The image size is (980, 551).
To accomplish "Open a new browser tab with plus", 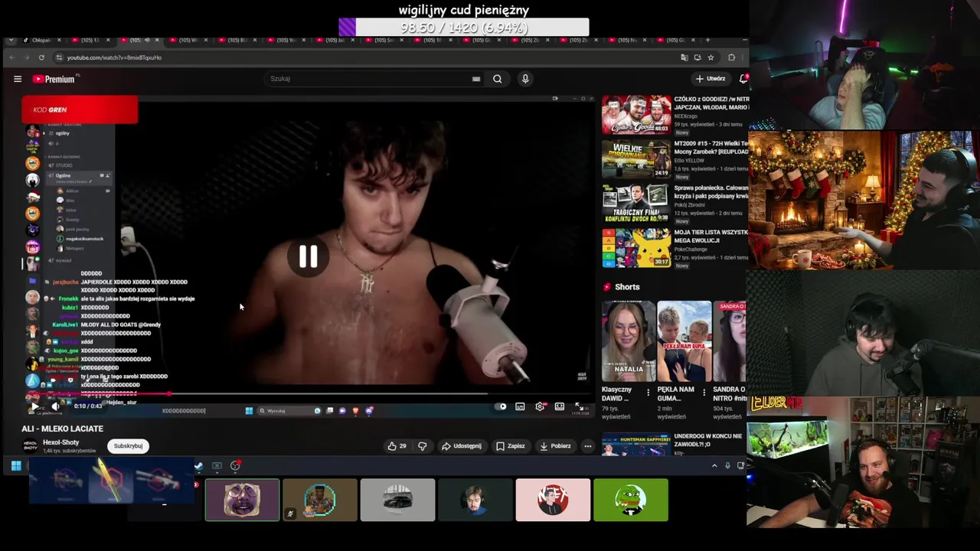I will point(707,40).
